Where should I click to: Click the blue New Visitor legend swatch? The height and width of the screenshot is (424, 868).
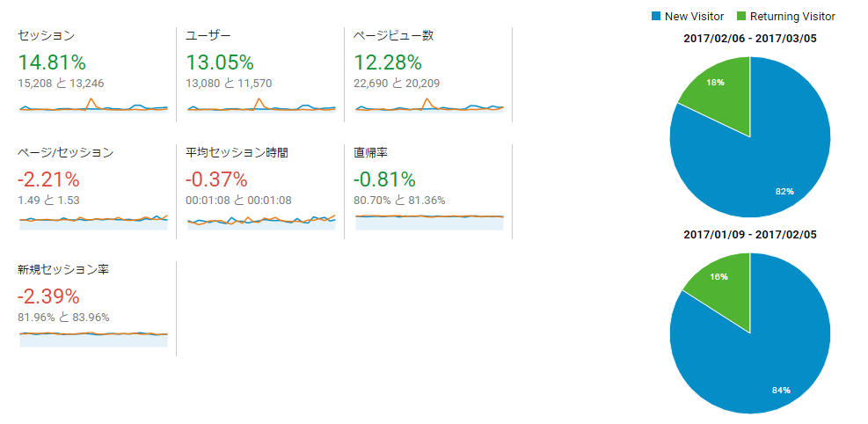coord(656,17)
